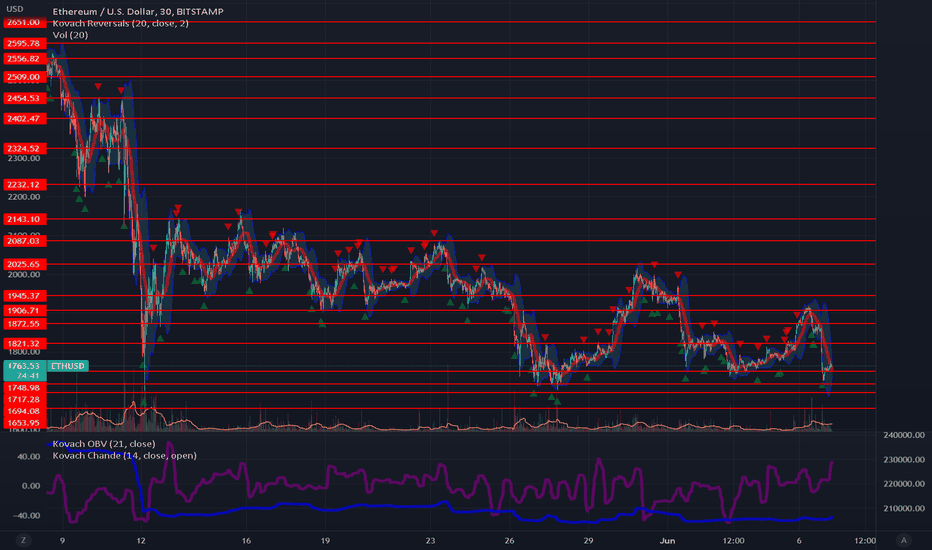Click the 240000.00 OBV axis value
932x550 pixels.
pos(904,435)
